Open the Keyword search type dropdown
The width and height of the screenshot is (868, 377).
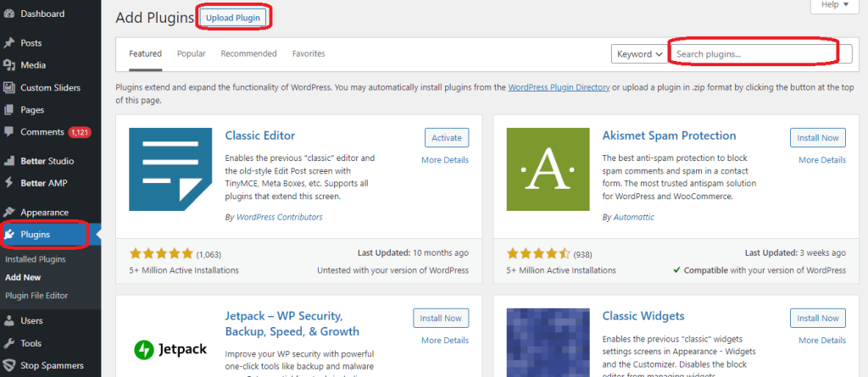(x=639, y=54)
